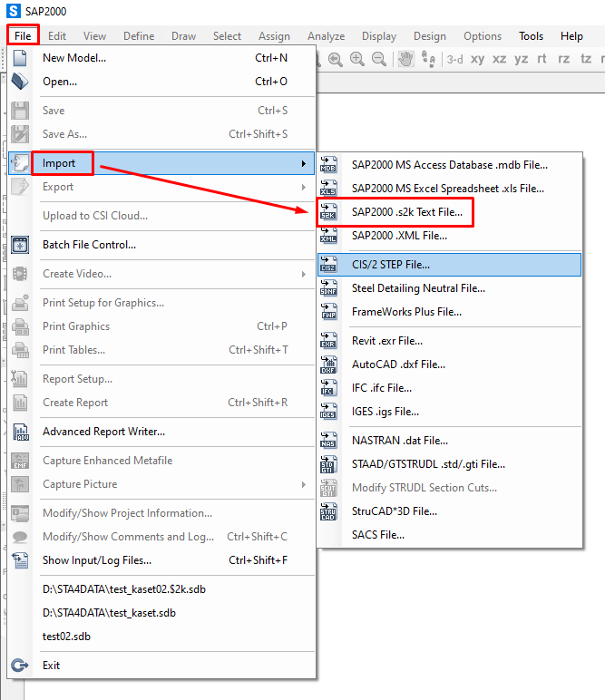Screen dimensions: 605x700
Task: Open the Define menu
Action: tap(139, 36)
